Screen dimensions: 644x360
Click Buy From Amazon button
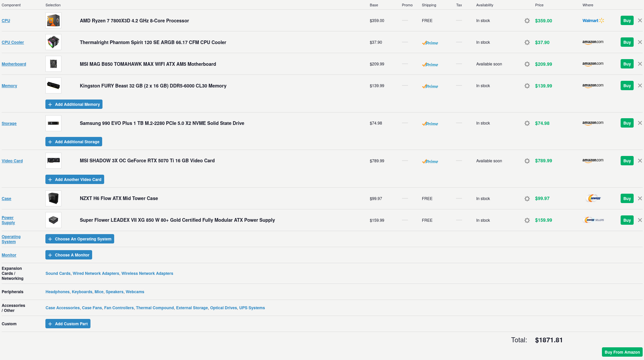point(622,352)
